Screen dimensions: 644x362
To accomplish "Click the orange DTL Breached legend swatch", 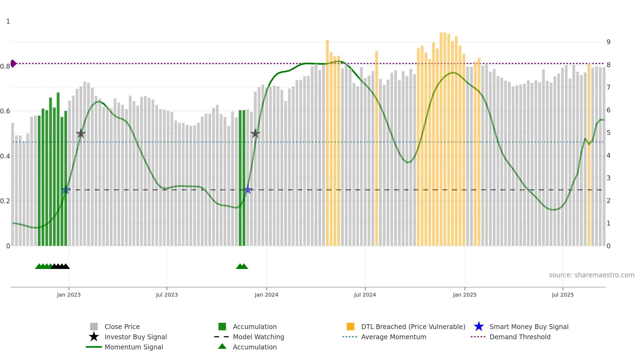I will pos(350,327).
